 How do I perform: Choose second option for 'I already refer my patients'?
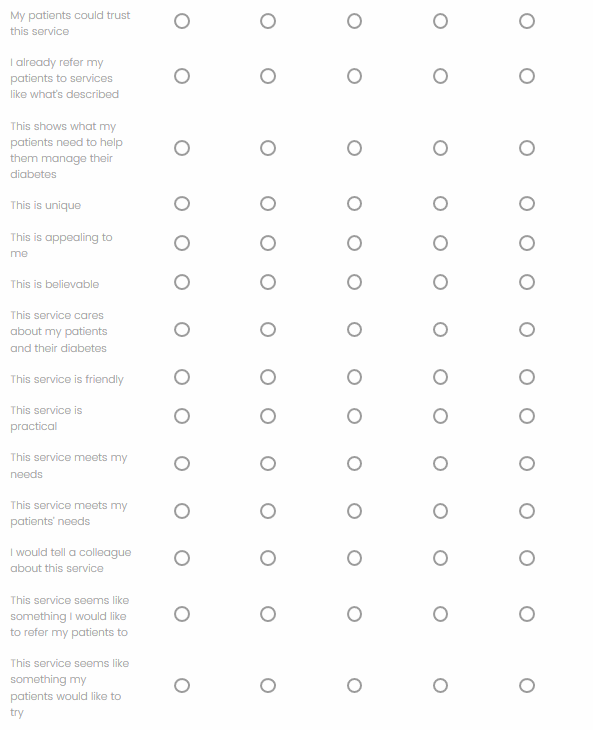pyautogui.click(x=268, y=76)
